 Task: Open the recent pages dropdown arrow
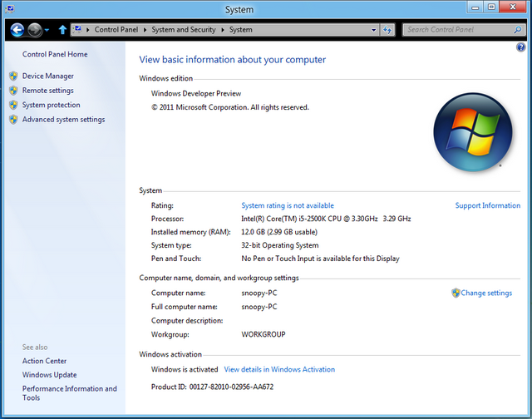47,30
